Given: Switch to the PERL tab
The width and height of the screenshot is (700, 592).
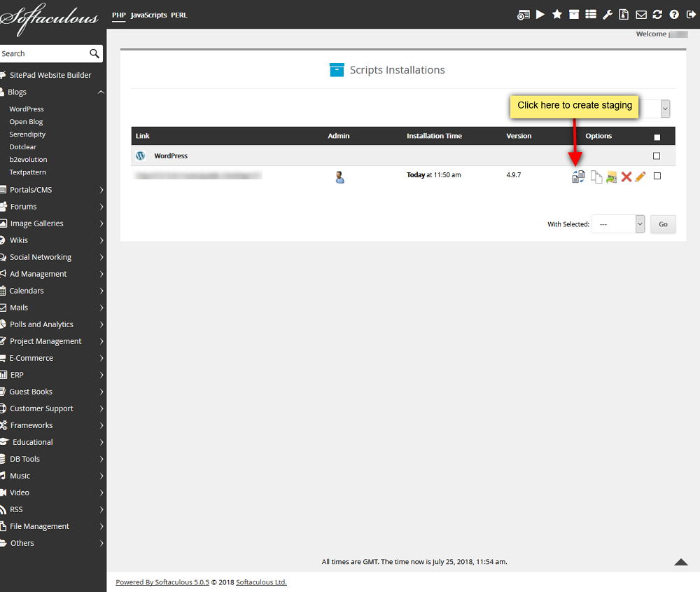Looking at the screenshot, I should (179, 15).
